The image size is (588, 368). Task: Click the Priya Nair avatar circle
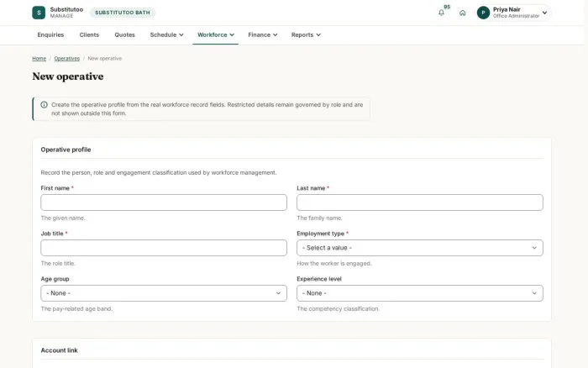click(x=483, y=13)
